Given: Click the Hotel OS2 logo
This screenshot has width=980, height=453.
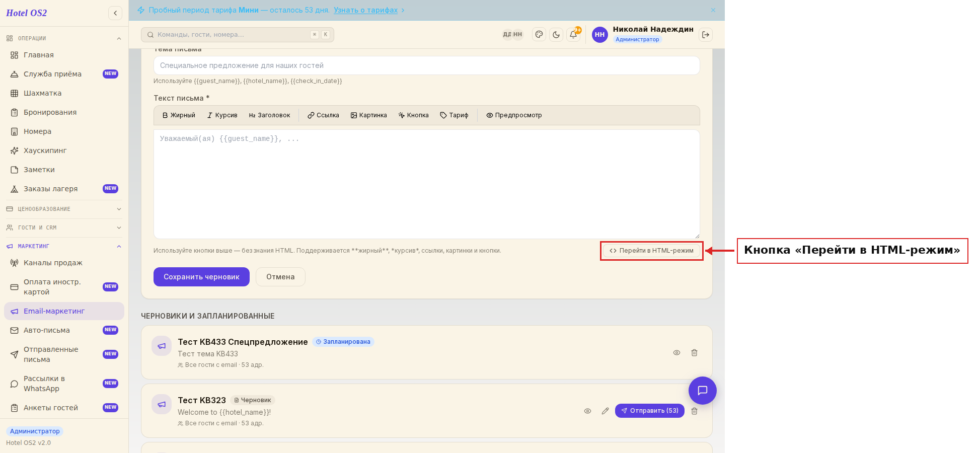Looking at the screenshot, I should [27, 13].
